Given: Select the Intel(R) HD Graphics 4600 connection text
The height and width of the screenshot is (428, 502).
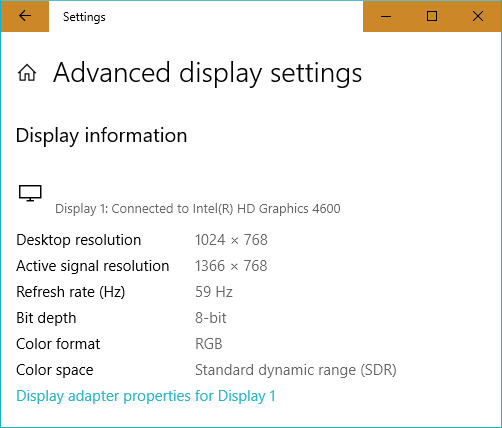Looking at the screenshot, I should [198, 209].
